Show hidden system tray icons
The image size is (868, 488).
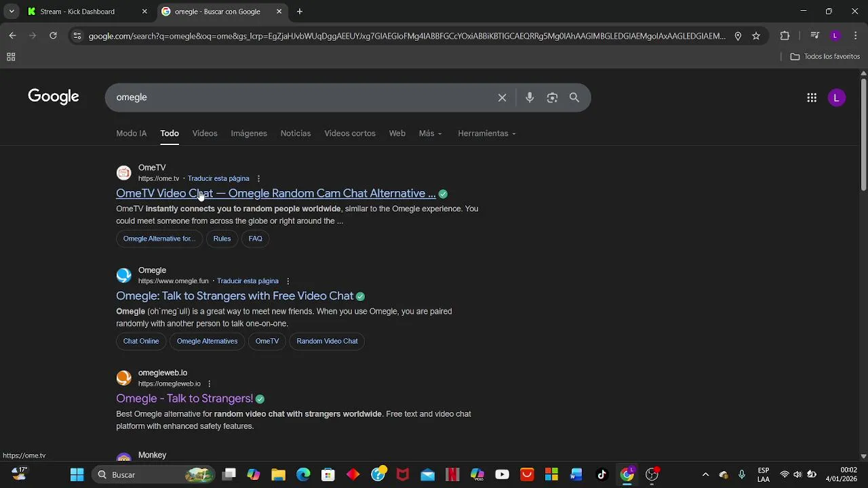tap(705, 474)
